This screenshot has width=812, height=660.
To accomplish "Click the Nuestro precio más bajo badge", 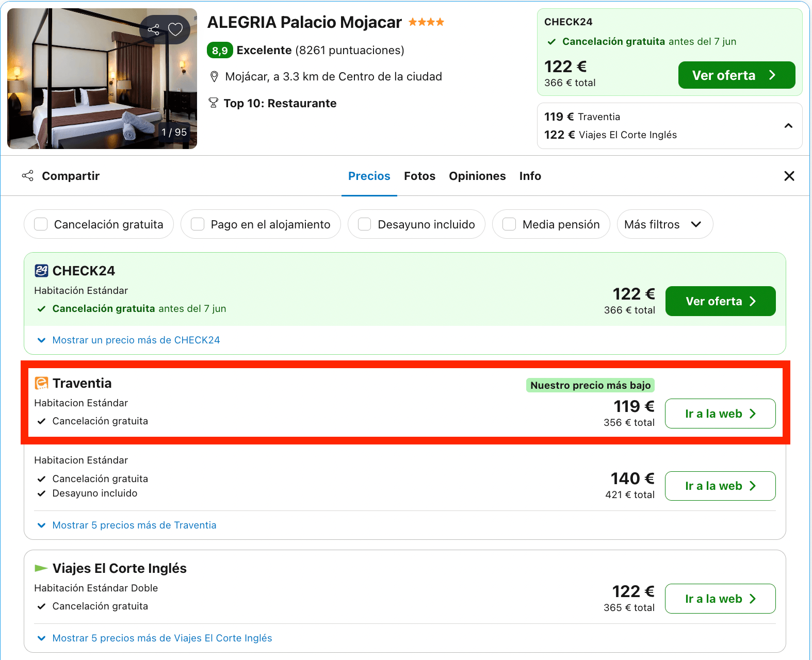I will [x=591, y=385].
